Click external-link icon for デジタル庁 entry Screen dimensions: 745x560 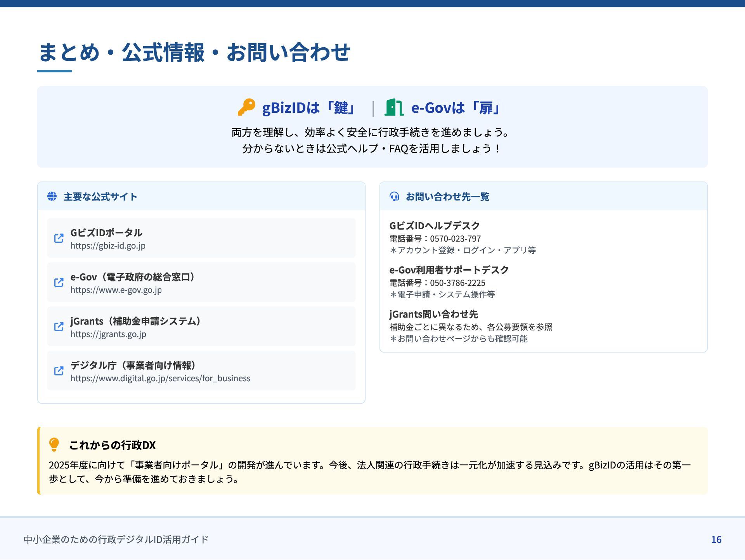(59, 371)
